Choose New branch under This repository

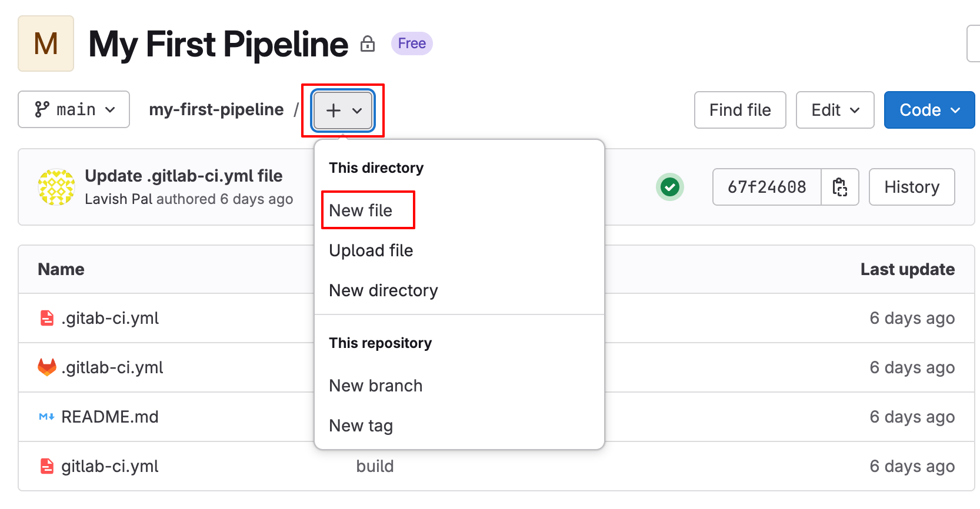tap(376, 386)
